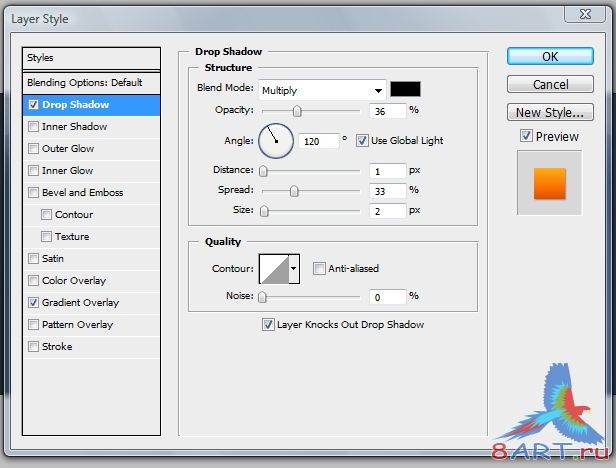Toggle Use Global Light checkbox
The height and width of the screenshot is (468, 616).
[362, 141]
